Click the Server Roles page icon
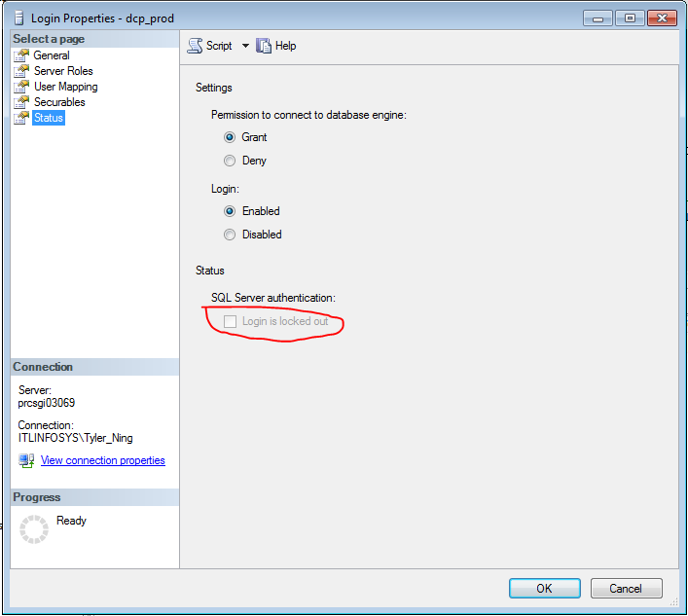The image size is (688, 616). click(x=21, y=71)
